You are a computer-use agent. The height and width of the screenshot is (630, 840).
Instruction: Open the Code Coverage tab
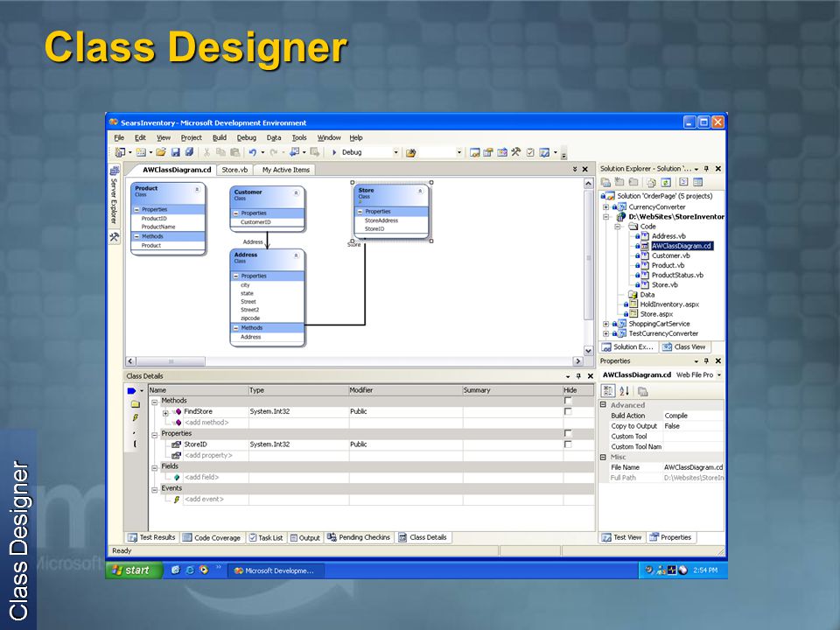pos(212,537)
